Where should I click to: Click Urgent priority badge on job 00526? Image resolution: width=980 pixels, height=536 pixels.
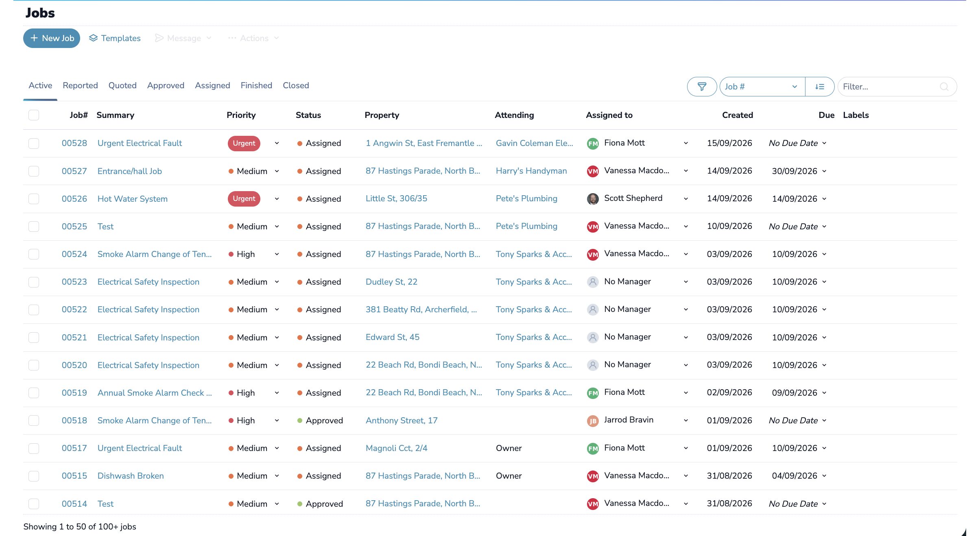244,198
